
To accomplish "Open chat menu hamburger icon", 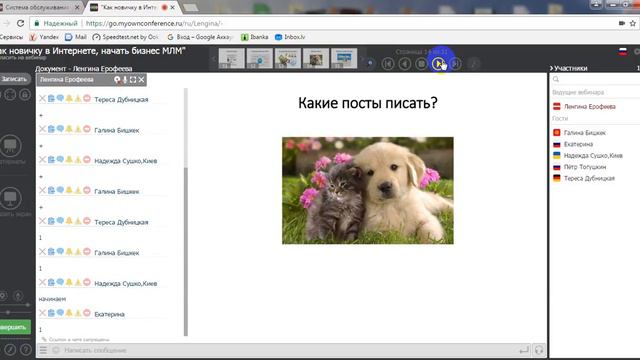I will (43, 350).
